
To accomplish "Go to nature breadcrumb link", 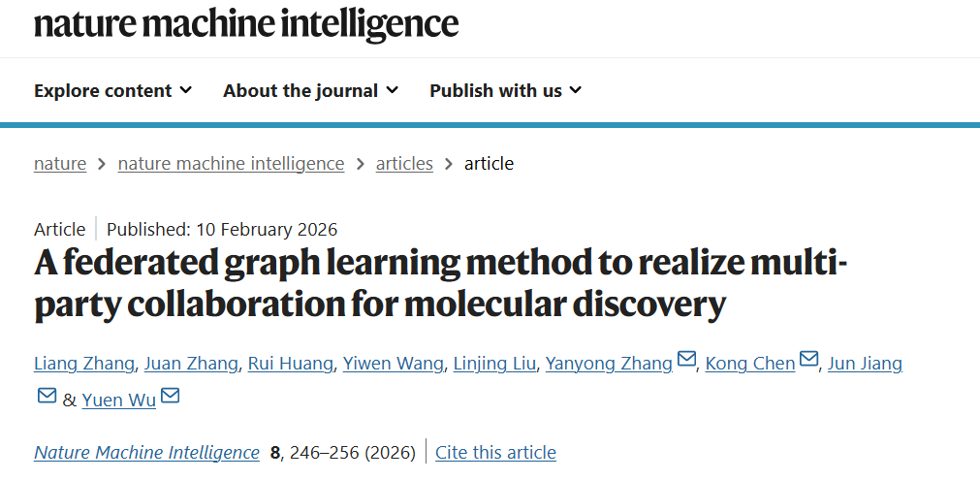I will pos(60,163).
